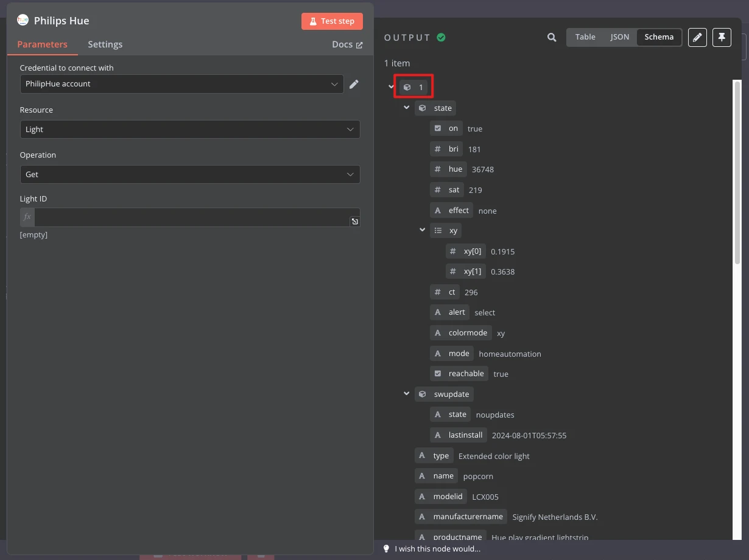Click the 'hue' number field pill
This screenshot has height=560, width=749.
(448, 169)
